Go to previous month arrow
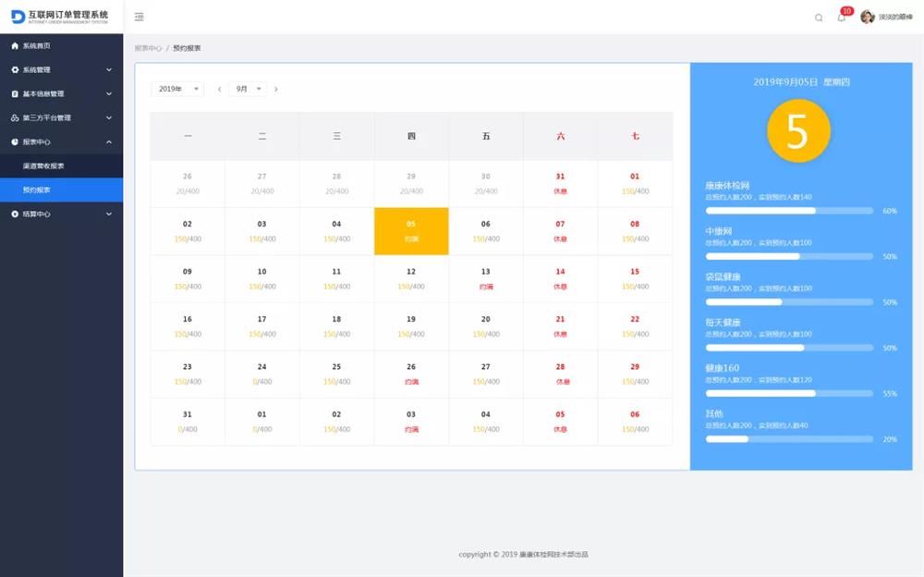Image resolution: width=924 pixels, height=577 pixels. pyautogui.click(x=219, y=89)
